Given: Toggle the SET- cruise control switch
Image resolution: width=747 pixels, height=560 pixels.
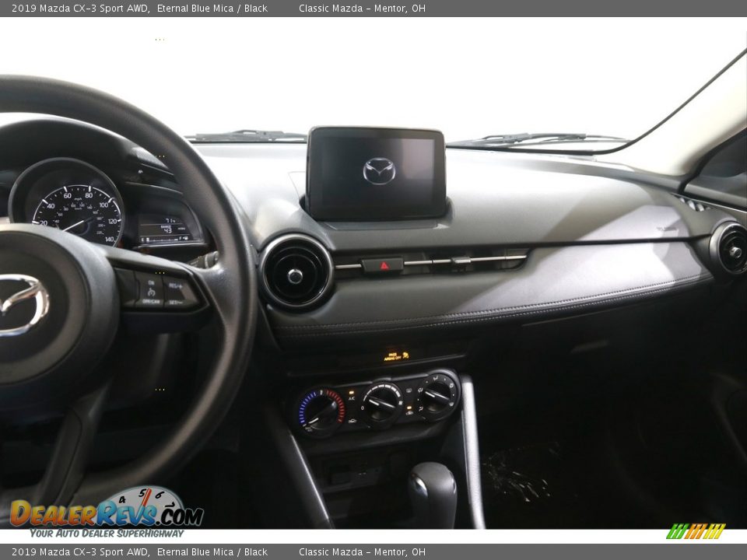Looking at the screenshot, I should pos(175,301).
